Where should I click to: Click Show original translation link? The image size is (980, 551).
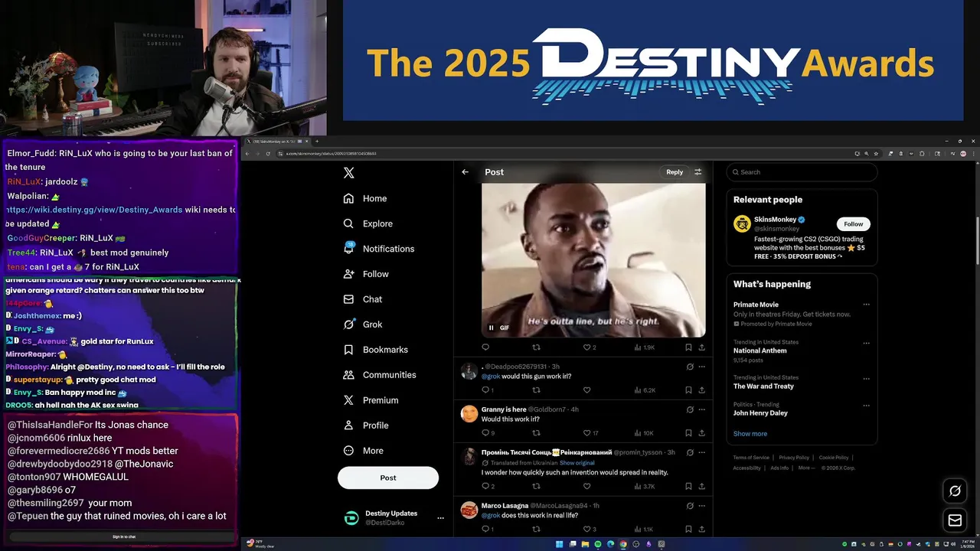[x=577, y=463]
